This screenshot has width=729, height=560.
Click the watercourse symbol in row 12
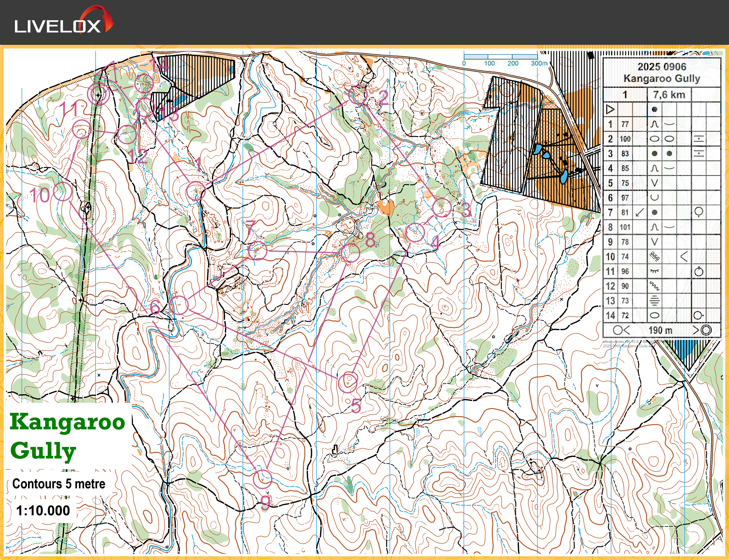(x=654, y=286)
